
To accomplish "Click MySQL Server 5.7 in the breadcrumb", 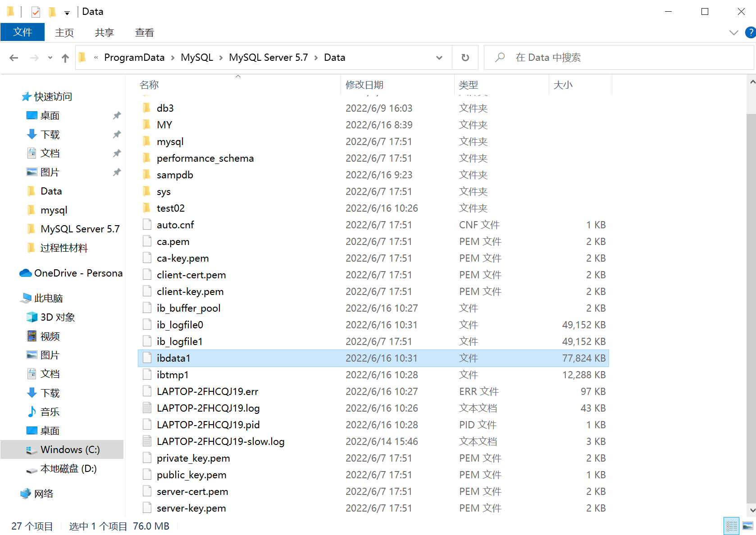I will tap(269, 58).
